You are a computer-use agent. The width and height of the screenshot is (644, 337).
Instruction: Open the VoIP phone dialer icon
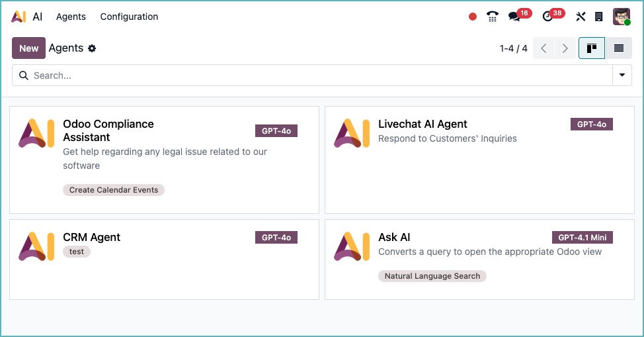(492, 17)
